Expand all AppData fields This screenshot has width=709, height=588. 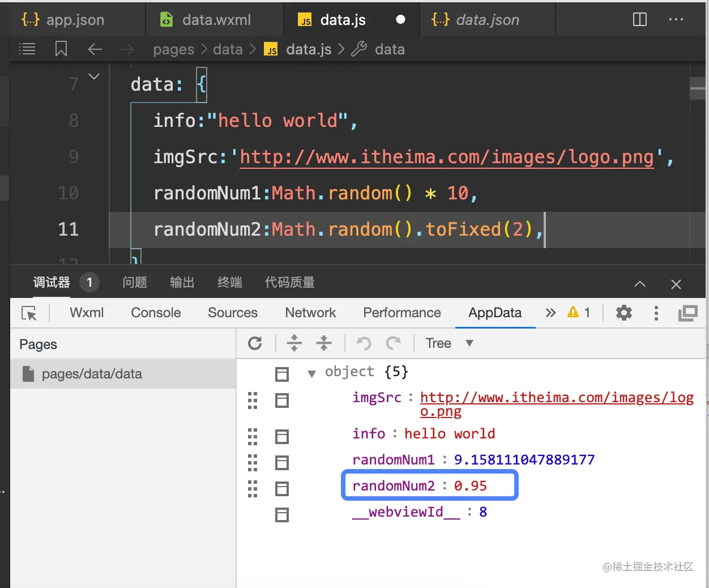pyautogui.click(x=294, y=343)
